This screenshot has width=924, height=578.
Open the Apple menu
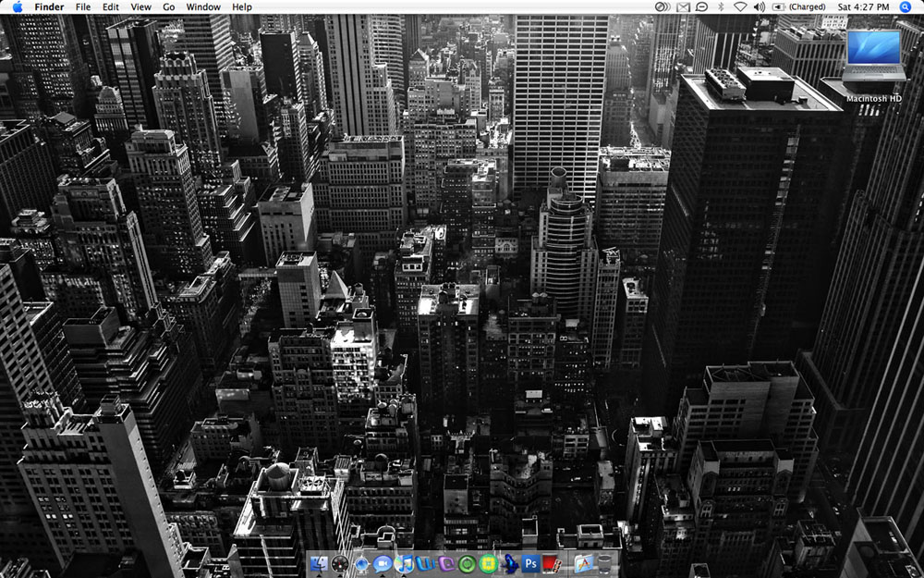[17, 7]
